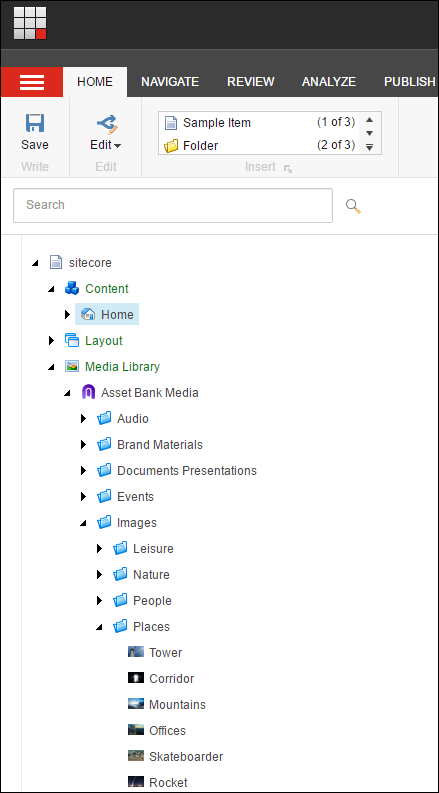Viewport: 439px width, 793px height.
Task: Expand the Home tree node
Action: click(x=67, y=315)
